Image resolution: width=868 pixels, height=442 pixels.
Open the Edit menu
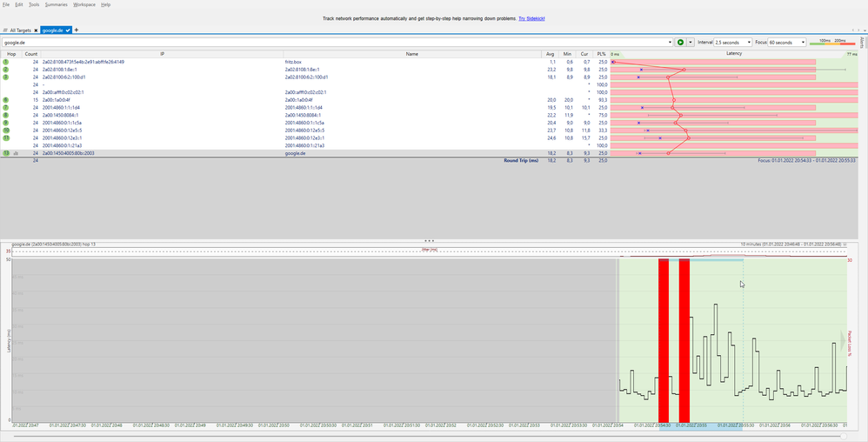pyautogui.click(x=19, y=4)
